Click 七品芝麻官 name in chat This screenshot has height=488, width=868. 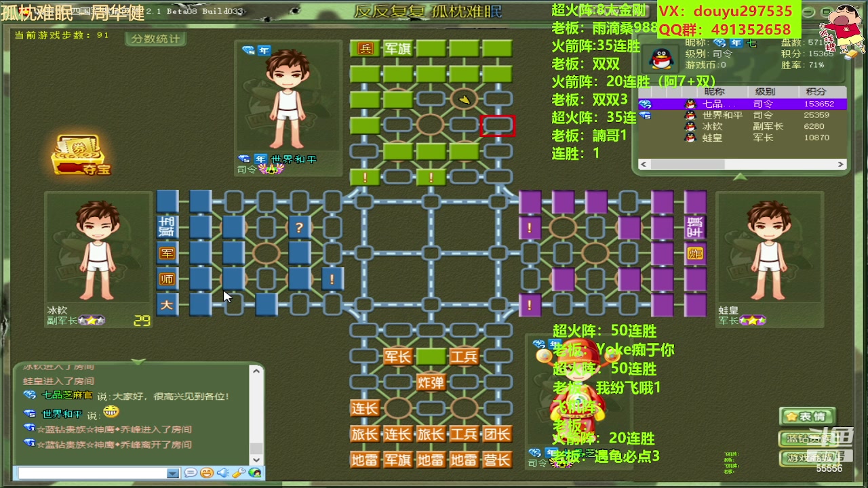68,396
